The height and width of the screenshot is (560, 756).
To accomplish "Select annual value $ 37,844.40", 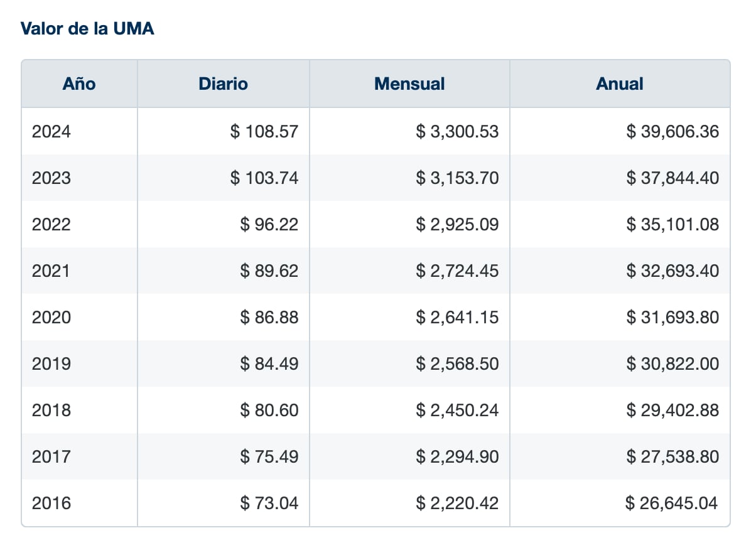I will coord(672,178).
